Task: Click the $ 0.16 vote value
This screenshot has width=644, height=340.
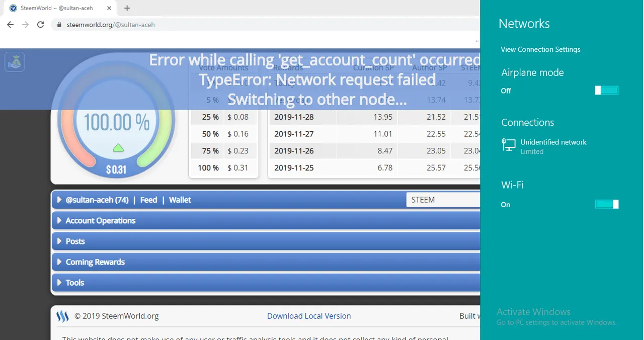Action: point(238,134)
